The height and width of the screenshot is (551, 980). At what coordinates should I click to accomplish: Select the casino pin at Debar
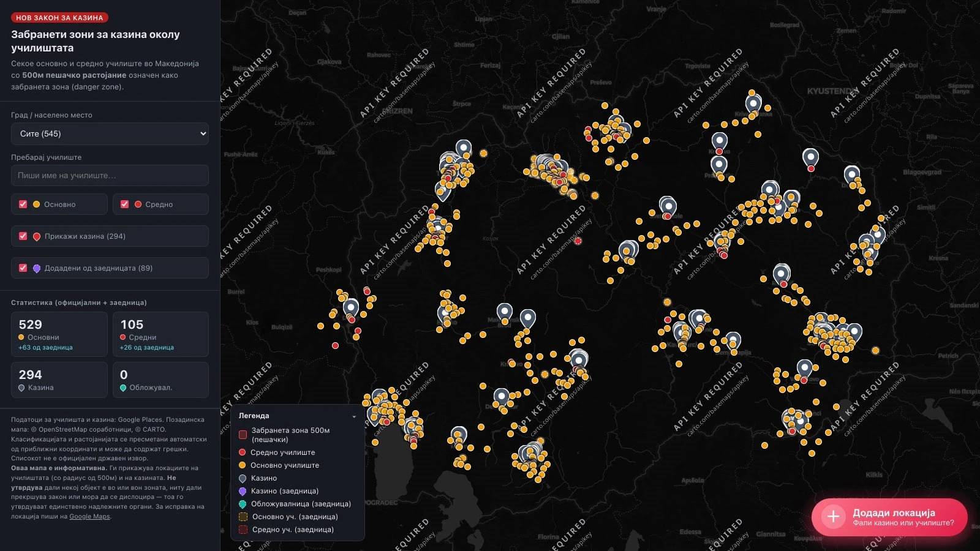(x=351, y=308)
